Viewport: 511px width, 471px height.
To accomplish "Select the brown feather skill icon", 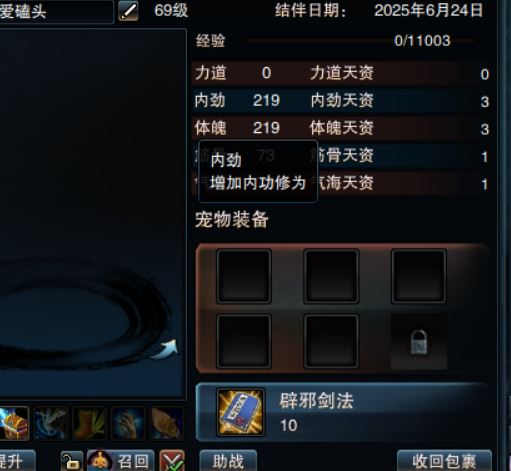I will 167,423.
